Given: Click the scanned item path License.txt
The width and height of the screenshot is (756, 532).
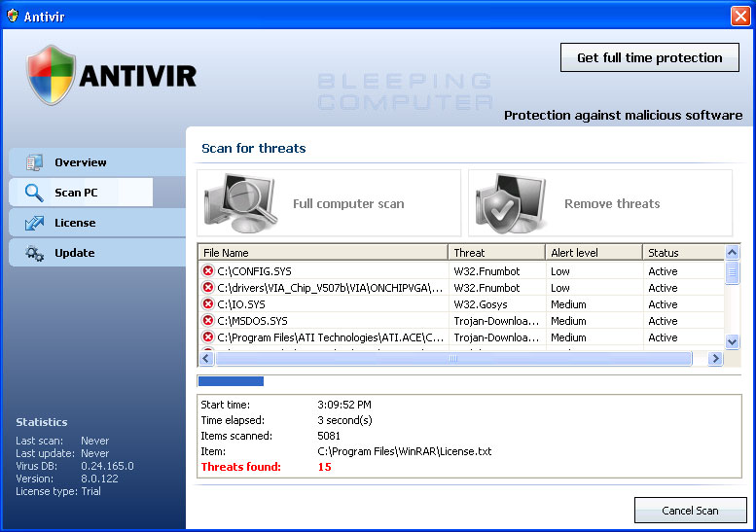Looking at the screenshot, I should pos(404,451).
